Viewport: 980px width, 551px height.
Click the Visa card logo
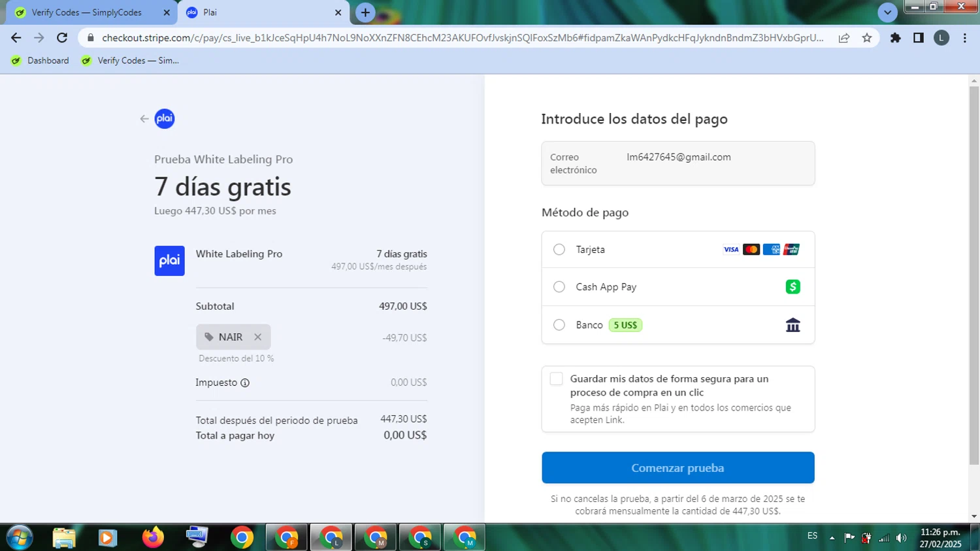tap(731, 250)
